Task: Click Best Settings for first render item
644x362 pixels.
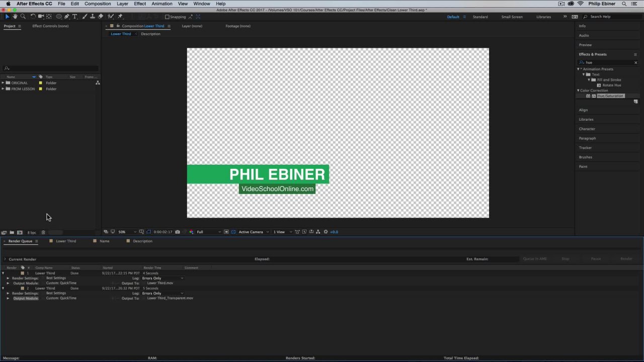Action: click(56, 278)
